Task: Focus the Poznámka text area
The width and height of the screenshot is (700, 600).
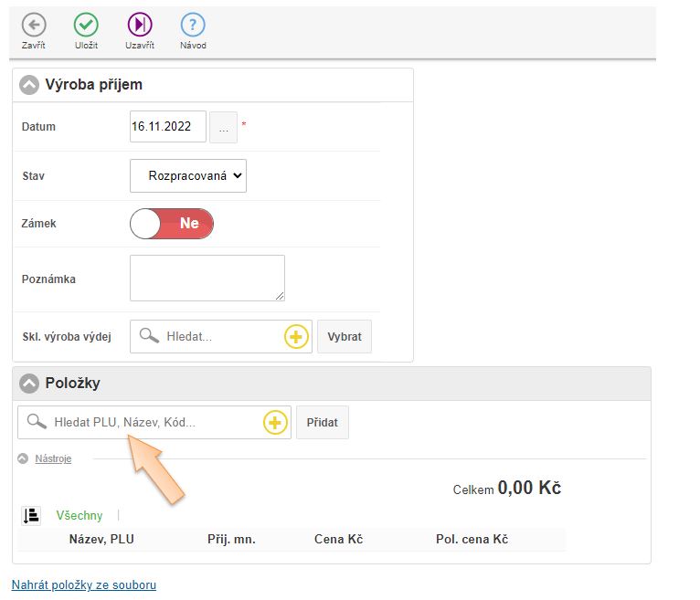Action: 207,278
